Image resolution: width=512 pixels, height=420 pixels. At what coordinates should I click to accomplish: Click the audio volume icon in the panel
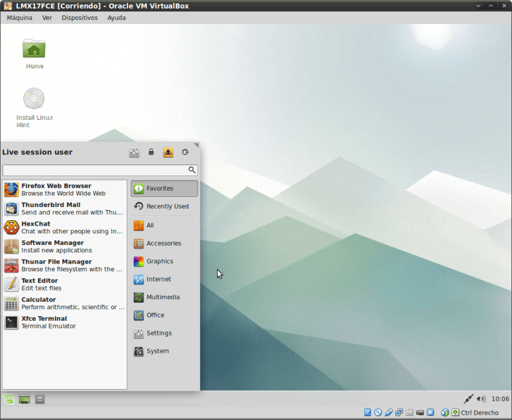(x=481, y=399)
